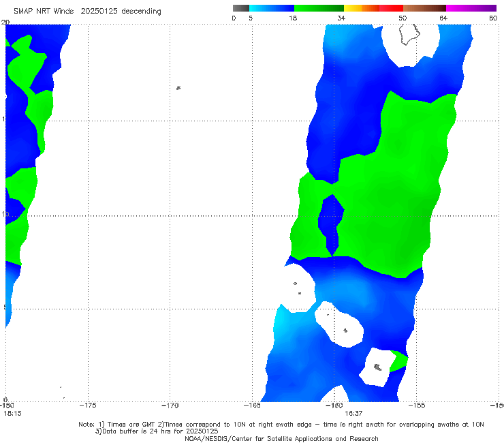This screenshot has height=443, width=504.
Task: Click the 'NOAA/NESDIS/Center for Satellite Applications and Research' credit
Action: pyautogui.click(x=281, y=438)
